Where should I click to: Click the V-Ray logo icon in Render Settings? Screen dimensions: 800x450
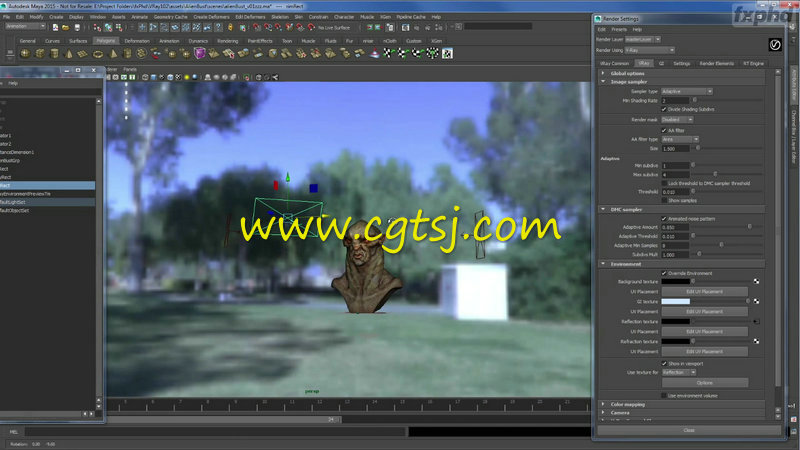774,45
